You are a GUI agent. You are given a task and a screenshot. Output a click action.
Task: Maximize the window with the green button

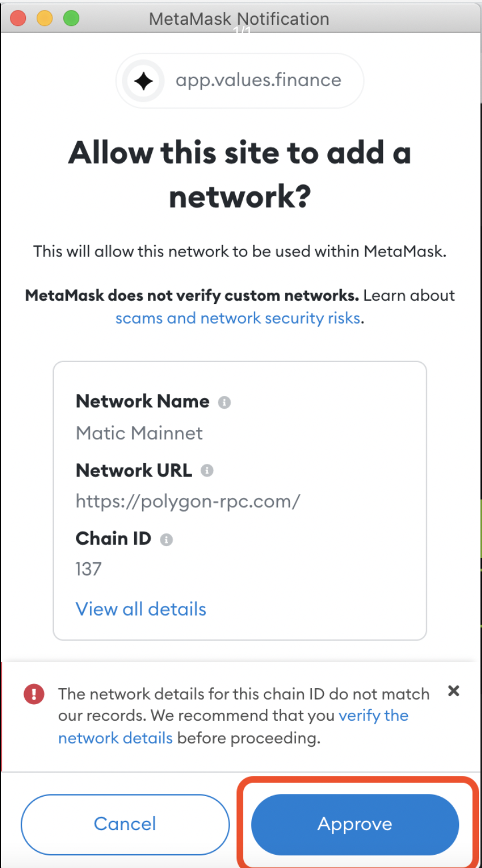(x=71, y=18)
